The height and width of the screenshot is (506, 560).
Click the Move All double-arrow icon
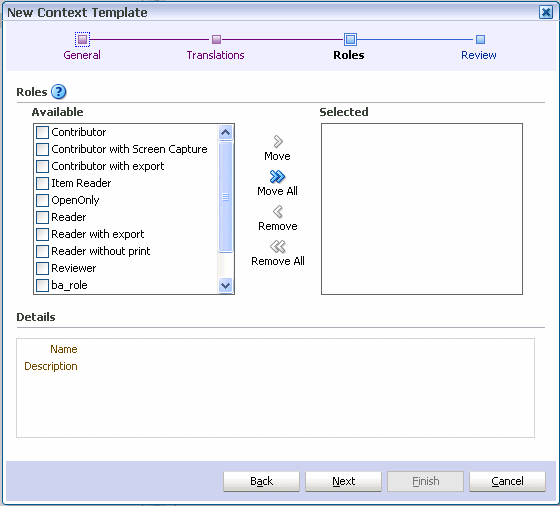[x=277, y=176]
